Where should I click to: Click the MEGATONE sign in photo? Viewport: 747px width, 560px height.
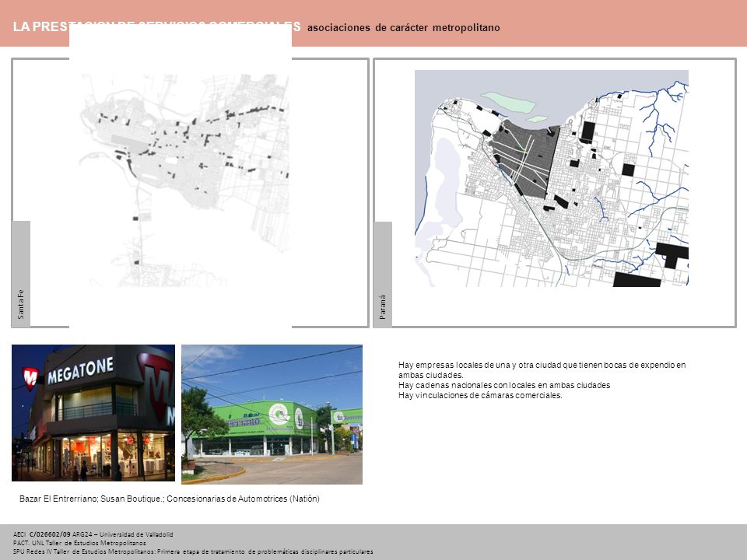tap(80, 370)
